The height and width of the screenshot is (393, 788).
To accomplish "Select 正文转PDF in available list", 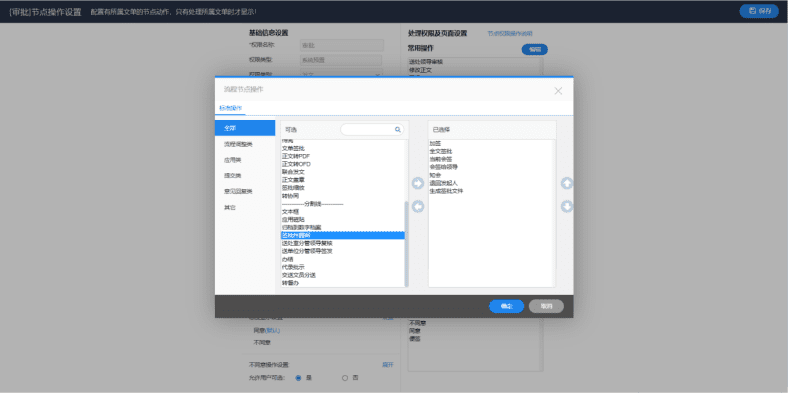I will 342,156.
